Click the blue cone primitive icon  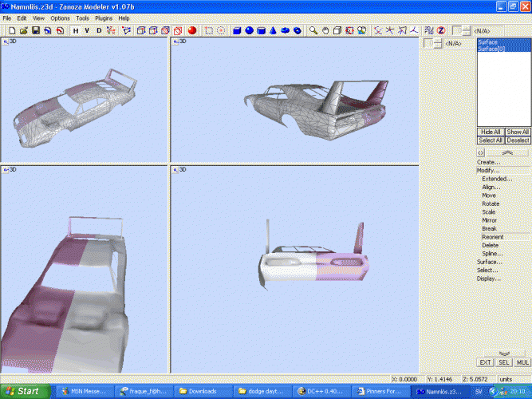[273, 30]
